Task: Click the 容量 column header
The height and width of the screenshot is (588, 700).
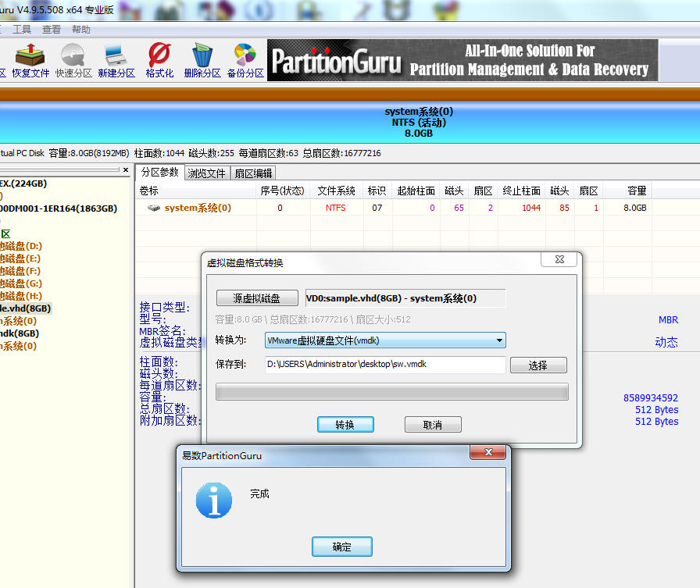Action: coord(627,191)
